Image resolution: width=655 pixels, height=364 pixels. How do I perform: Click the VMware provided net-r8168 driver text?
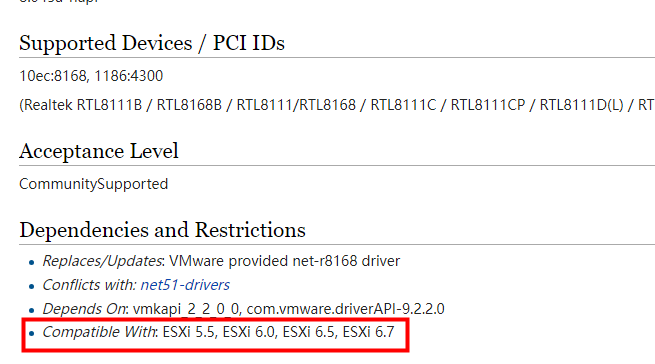[x=284, y=261]
